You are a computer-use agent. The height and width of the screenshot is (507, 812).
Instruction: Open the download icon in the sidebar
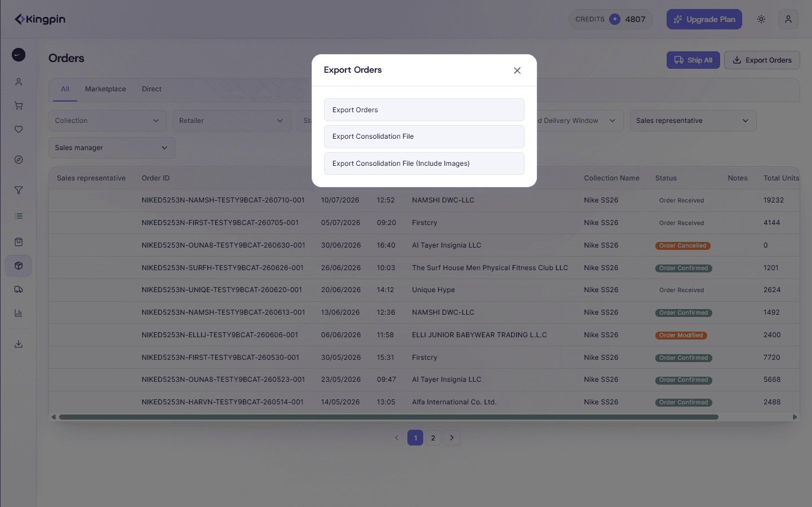click(19, 344)
